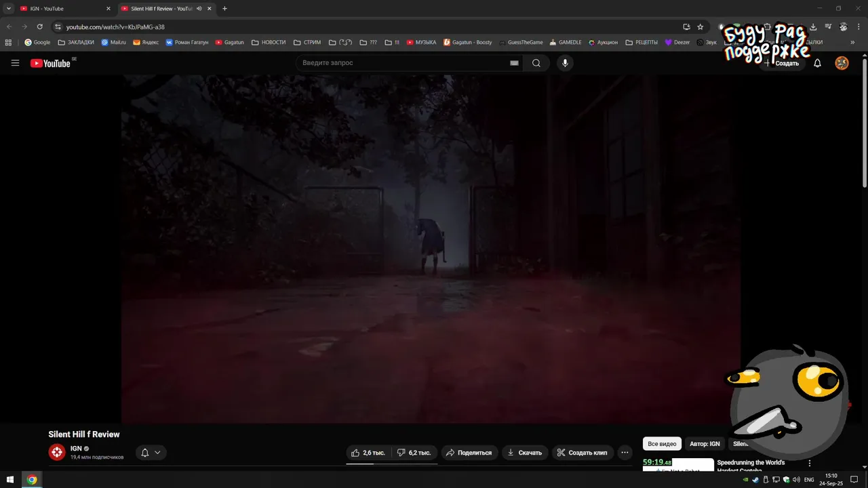Screen dimensions: 868x488
Task: Open the IGN channel name link
Action: (76, 449)
